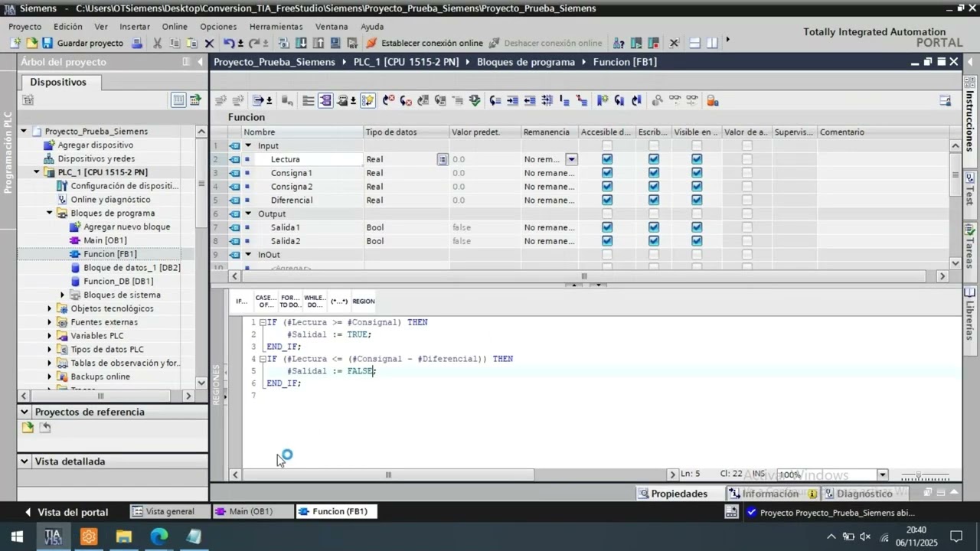The height and width of the screenshot is (551, 980).
Task: Click the FOR TO DO snippet button
Action: (x=289, y=302)
